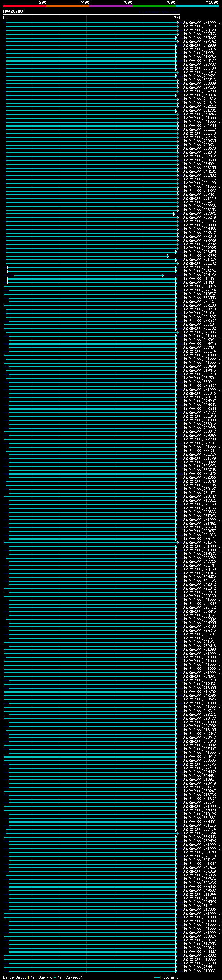This screenshot has height=980, width=222.
Task: Select hit label UniRef100_P50249
Action: click(199, 218)
